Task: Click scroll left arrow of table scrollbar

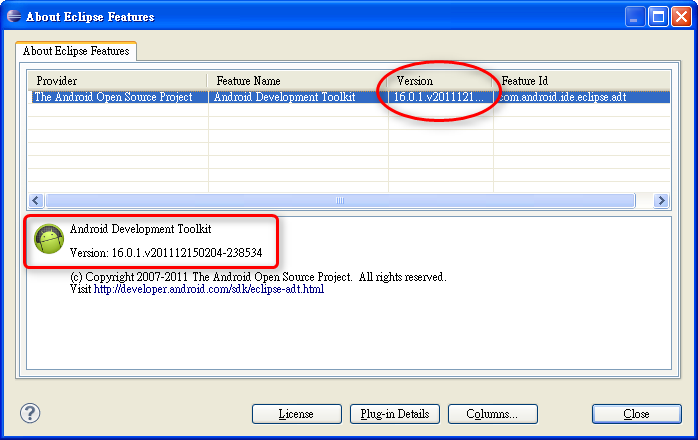Action: (x=37, y=200)
